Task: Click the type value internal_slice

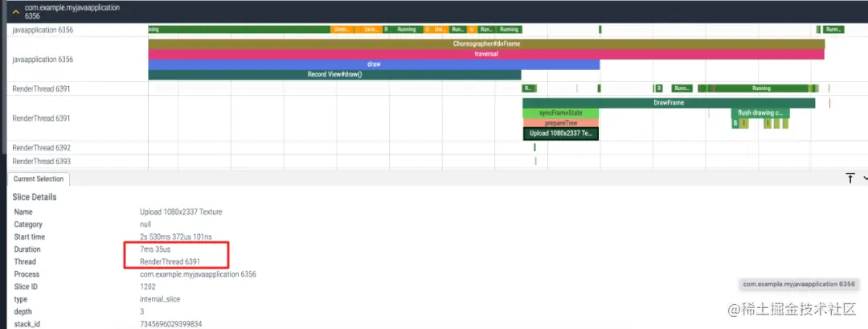Action: 160,299
